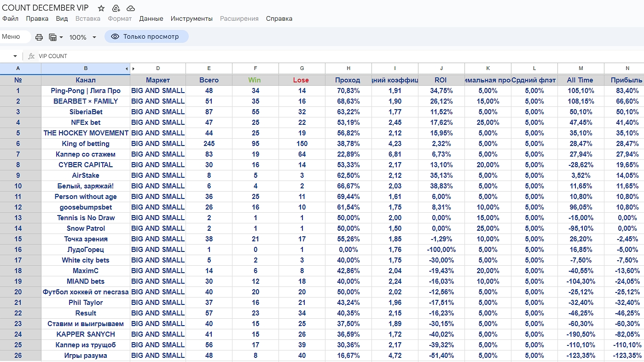Select the NFEx bet channel cell
The width and height of the screenshot is (644, 362).
(x=86, y=123)
